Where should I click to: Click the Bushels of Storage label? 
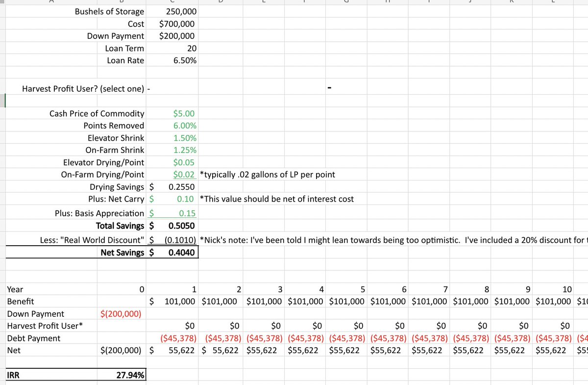point(109,11)
